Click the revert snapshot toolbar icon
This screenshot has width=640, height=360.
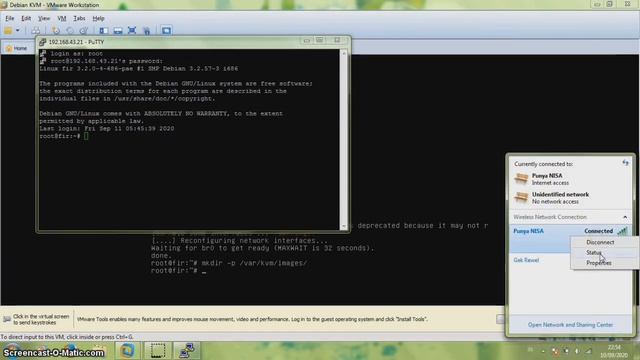tap(70, 31)
